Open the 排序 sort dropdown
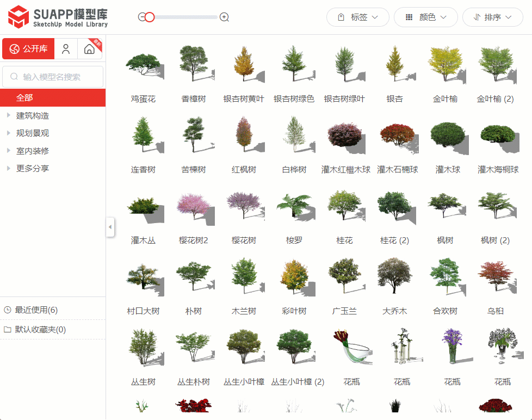The image size is (532, 420). [x=492, y=17]
